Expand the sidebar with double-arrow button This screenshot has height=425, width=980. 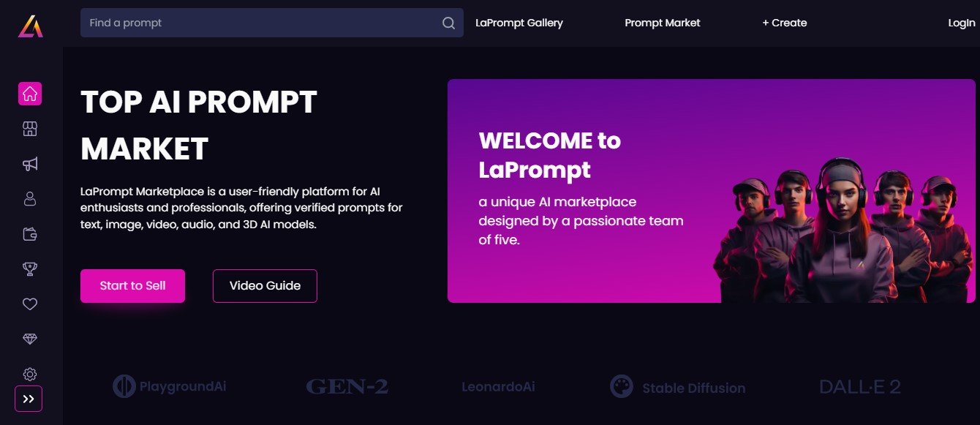(x=29, y=399)
